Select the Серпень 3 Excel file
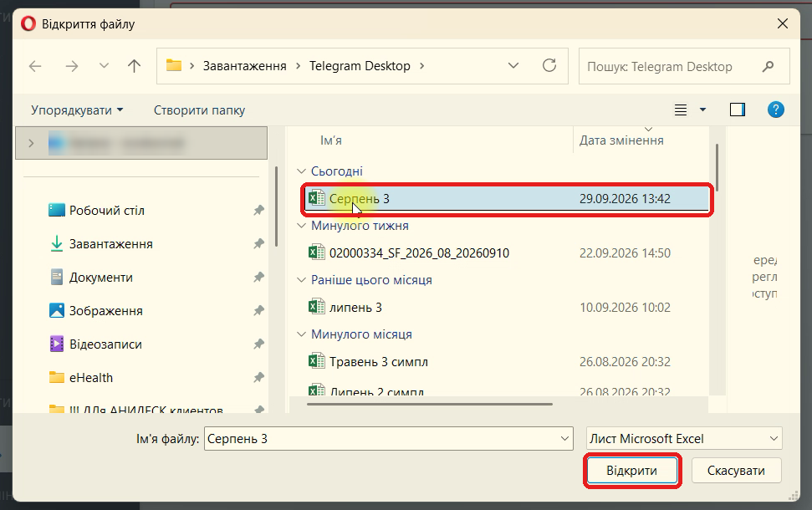 pos(507,199)
